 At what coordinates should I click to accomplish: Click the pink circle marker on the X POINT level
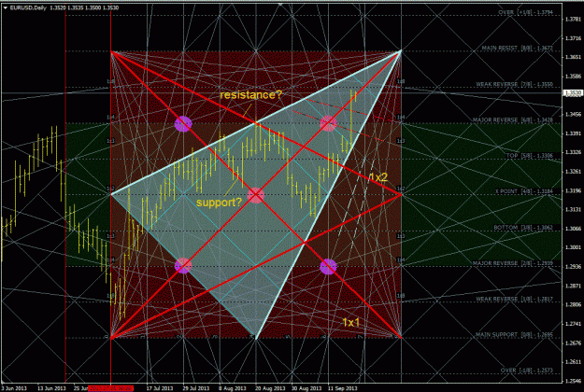[x=256, y=195]
